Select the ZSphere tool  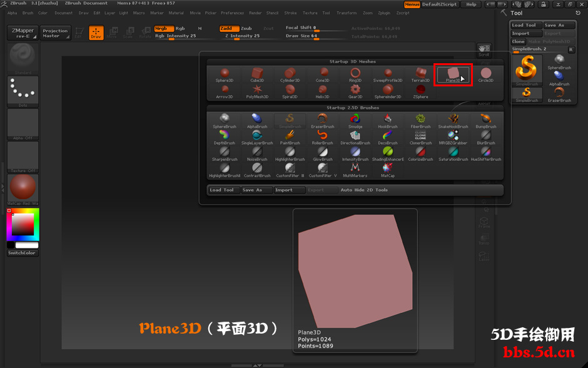[x=420, y=91]
